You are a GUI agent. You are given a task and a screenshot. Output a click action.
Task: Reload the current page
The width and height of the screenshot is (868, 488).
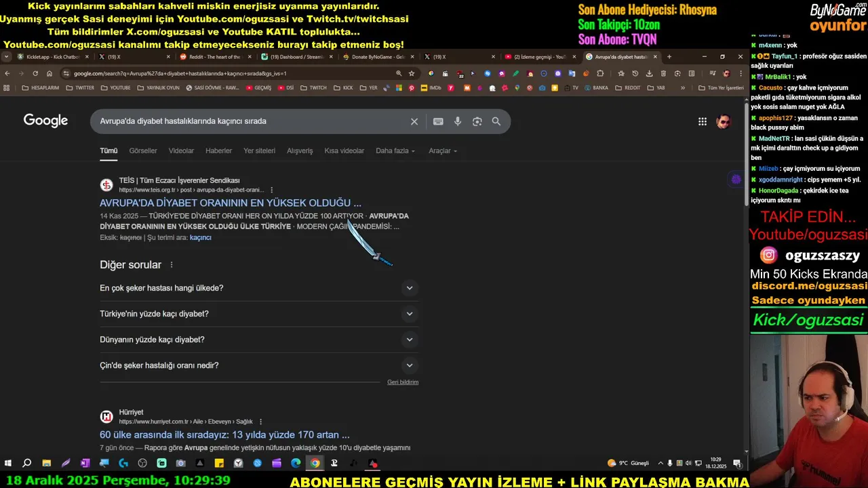pos(35,73)
